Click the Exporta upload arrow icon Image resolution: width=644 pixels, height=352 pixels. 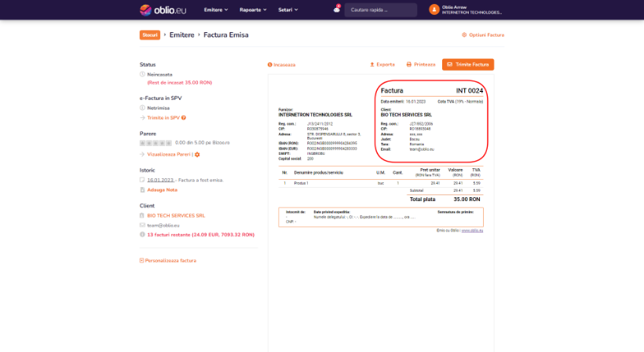(372, 64)
